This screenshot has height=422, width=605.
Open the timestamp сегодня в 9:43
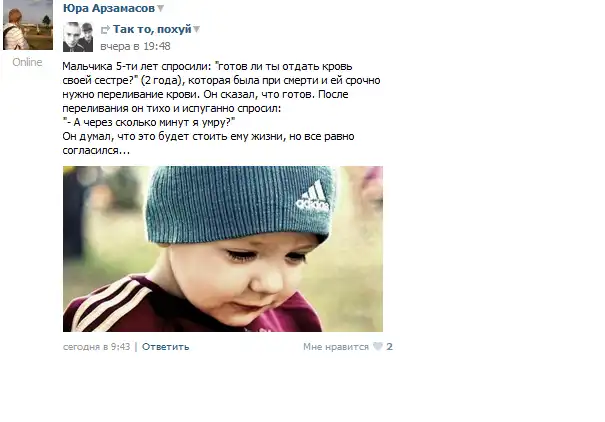coord(96,347)
